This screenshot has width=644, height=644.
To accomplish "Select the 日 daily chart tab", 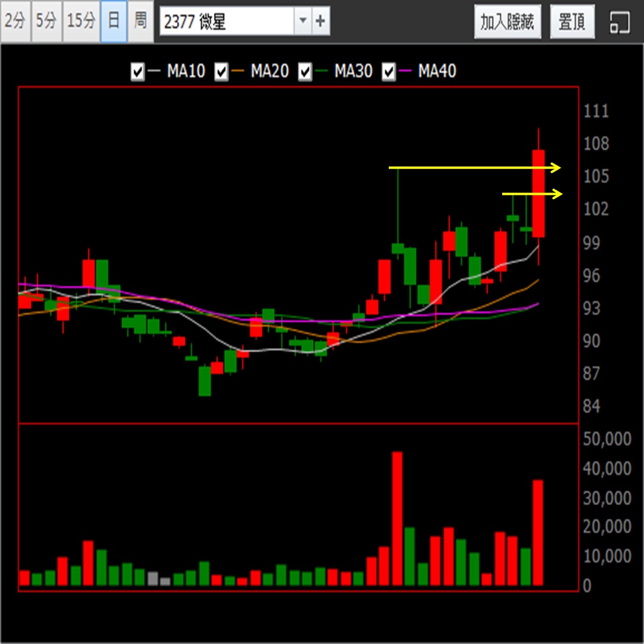I will pyautogui.click(x=114, y=20).
